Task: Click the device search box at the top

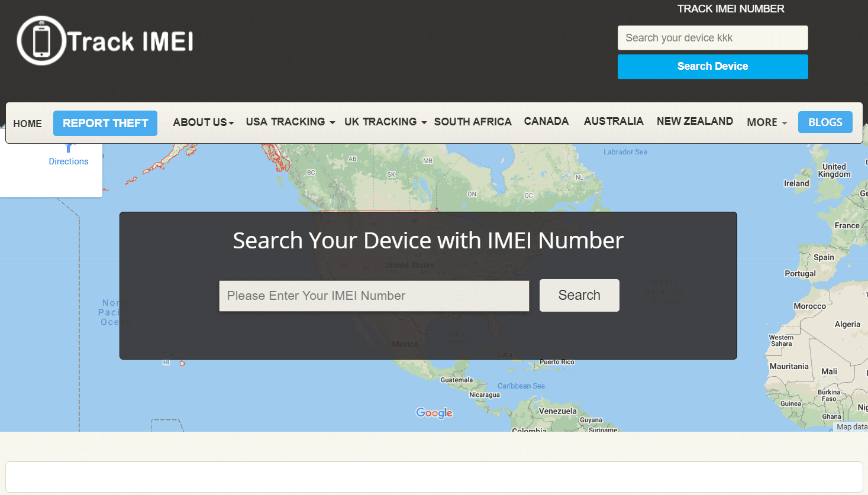Action: tap(712, 37)
